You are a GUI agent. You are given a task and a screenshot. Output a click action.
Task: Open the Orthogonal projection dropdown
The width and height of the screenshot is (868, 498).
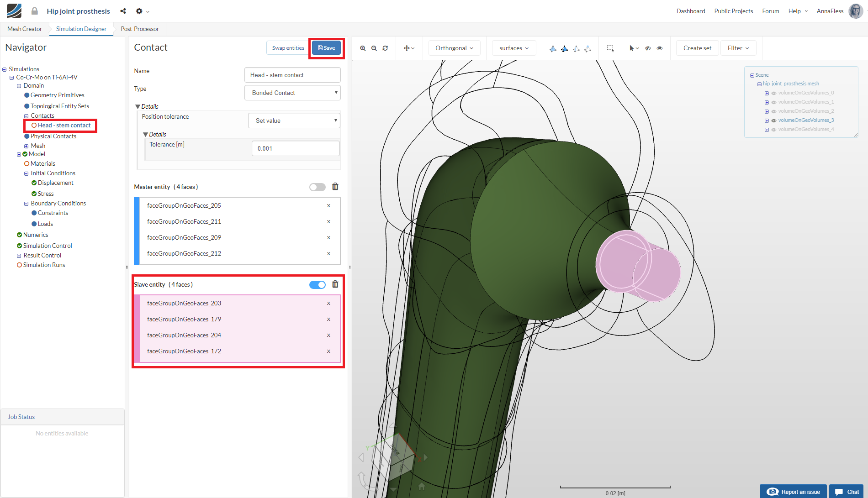tap(454, 48)
